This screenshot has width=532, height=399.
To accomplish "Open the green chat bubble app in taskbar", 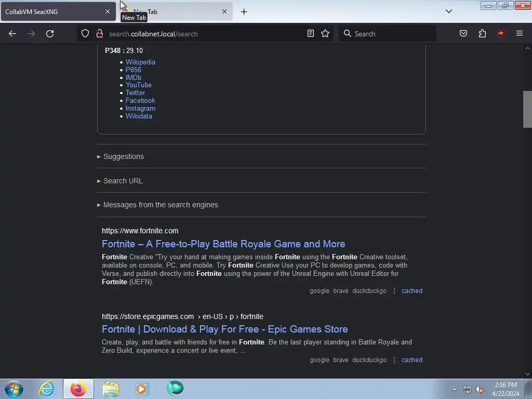I will [175, 388].
